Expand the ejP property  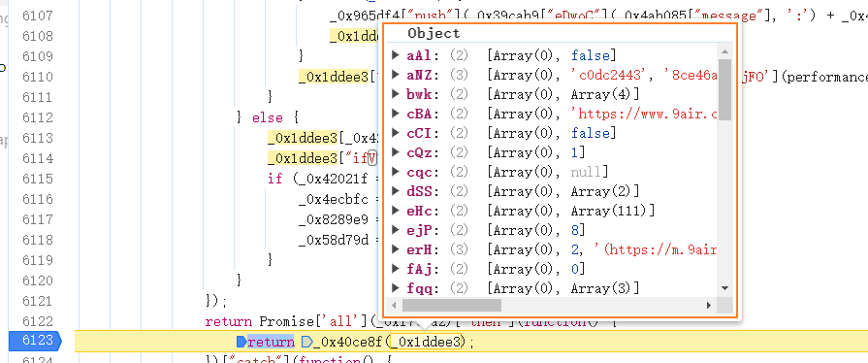pyautogui.click(x=396, y=229)
